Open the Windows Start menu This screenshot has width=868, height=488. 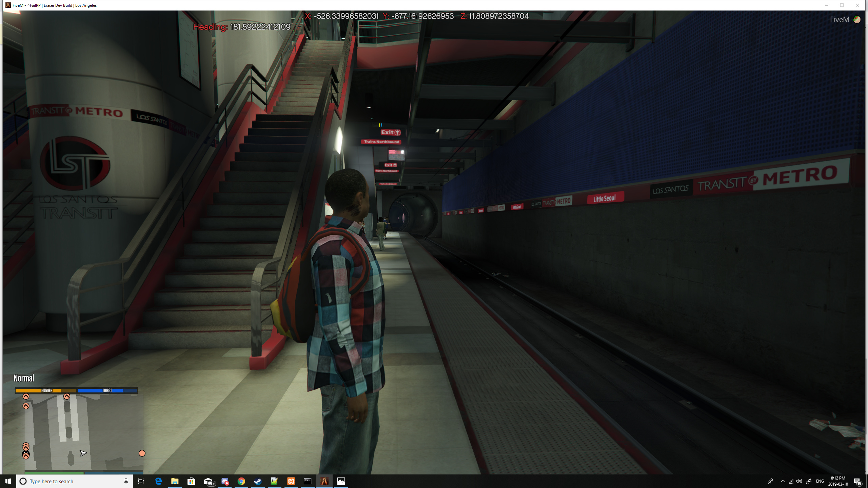click(8, 481)
